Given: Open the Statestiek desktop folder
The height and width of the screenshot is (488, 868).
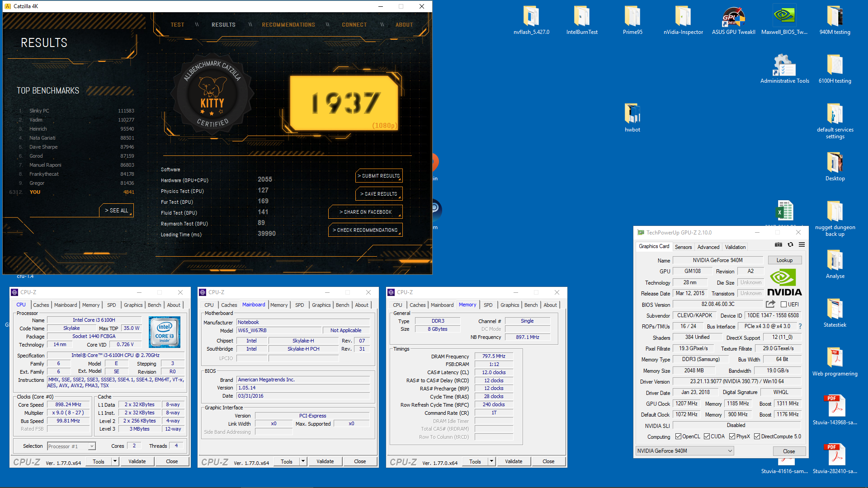Looking at the screenshot, I should click(835, 313).
